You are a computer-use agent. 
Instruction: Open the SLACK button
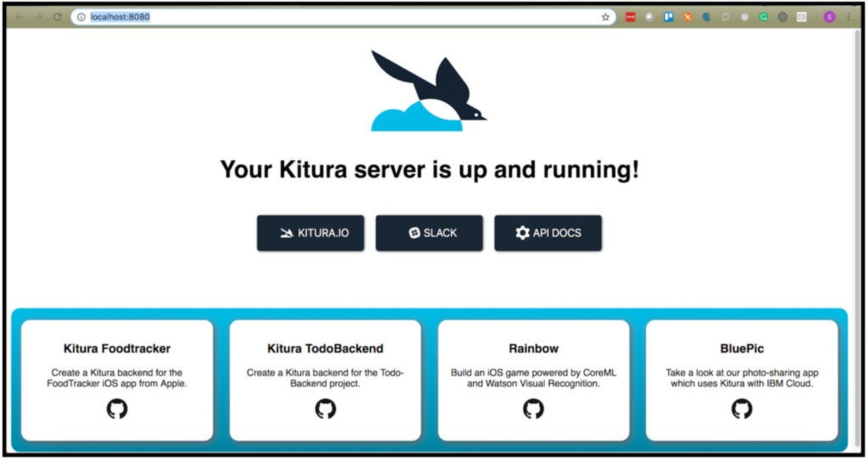pyautogui.click(x=429, y=233)
